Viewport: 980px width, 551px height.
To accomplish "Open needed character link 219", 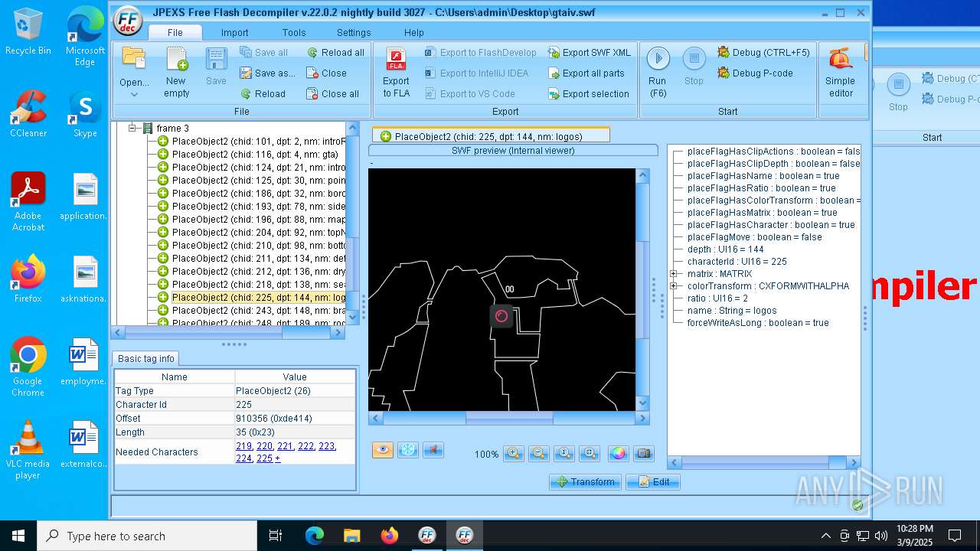I will click(243, 446).
